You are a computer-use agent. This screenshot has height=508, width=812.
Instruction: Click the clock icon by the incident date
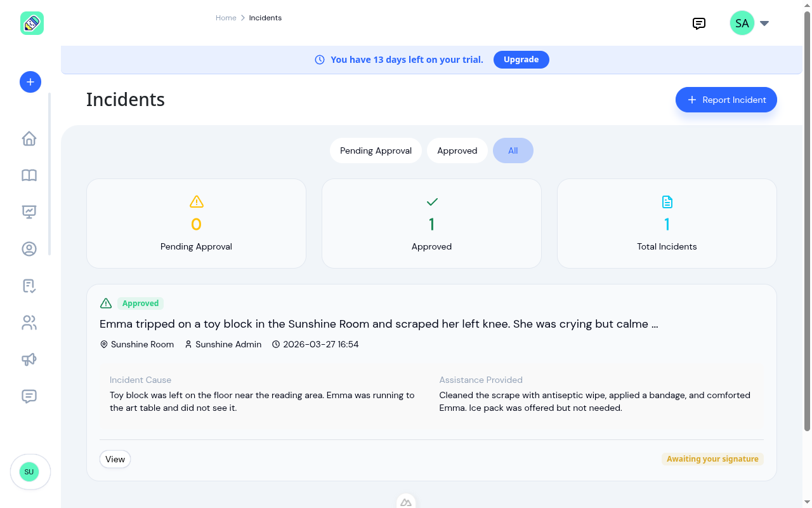[x=276, y=344]
